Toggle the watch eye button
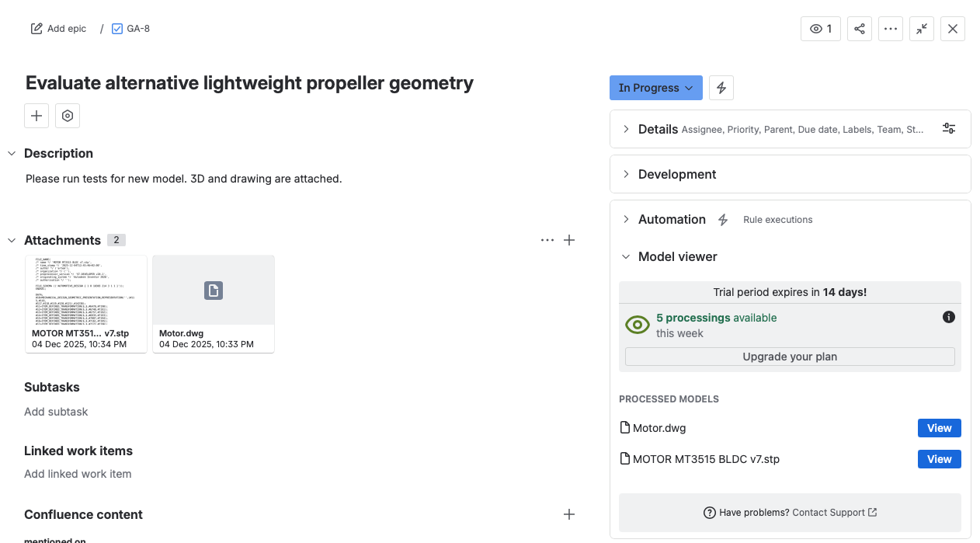 [x=820, y=29]
